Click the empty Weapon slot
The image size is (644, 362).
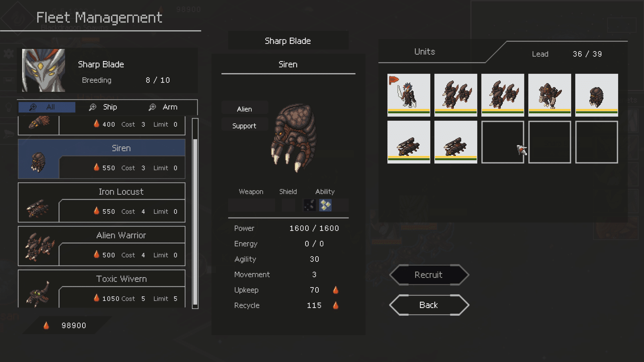pos(252,205)
